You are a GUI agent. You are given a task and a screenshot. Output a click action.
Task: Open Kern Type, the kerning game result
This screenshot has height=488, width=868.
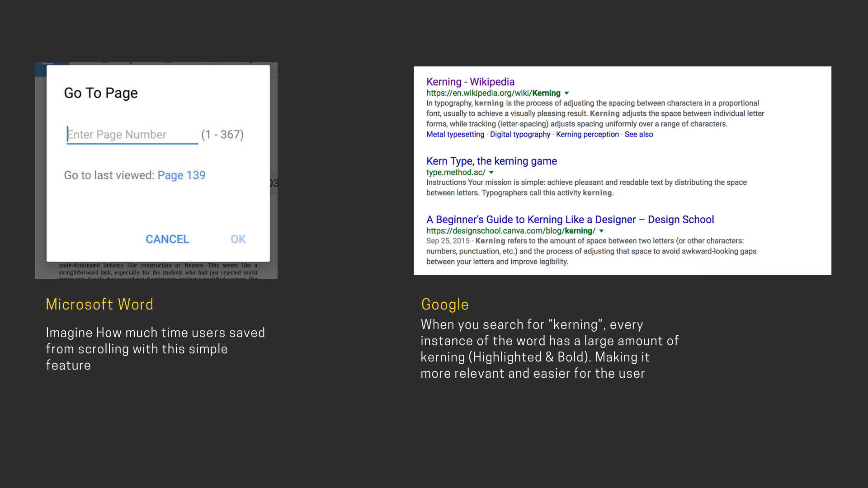point(491,161)
